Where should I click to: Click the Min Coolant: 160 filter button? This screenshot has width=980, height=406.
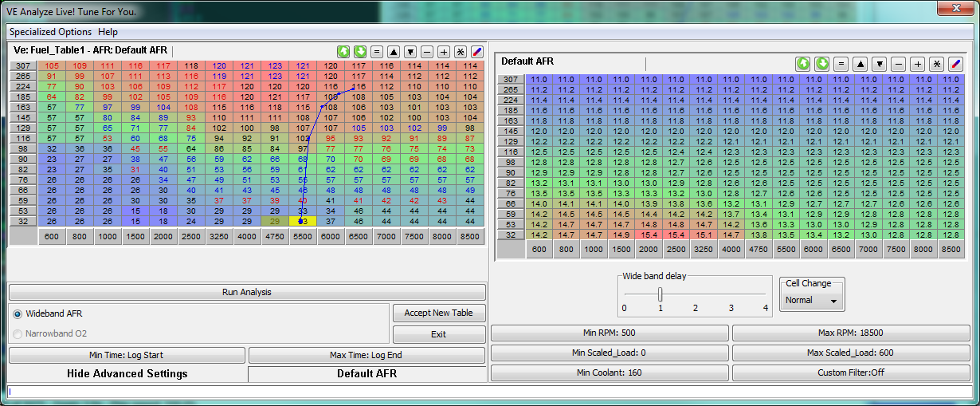tap(610, 372)
